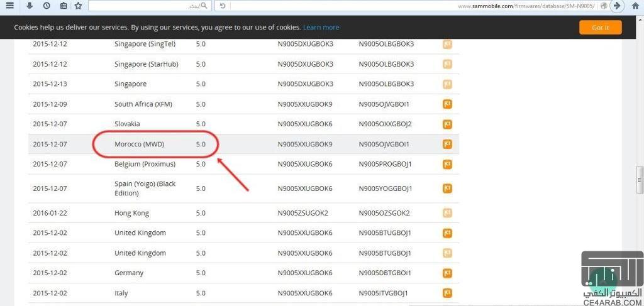Click the 2015-12-13 date cell
Image resolution: width=644 pixels, height=306 pixels.
coord(50,84)
